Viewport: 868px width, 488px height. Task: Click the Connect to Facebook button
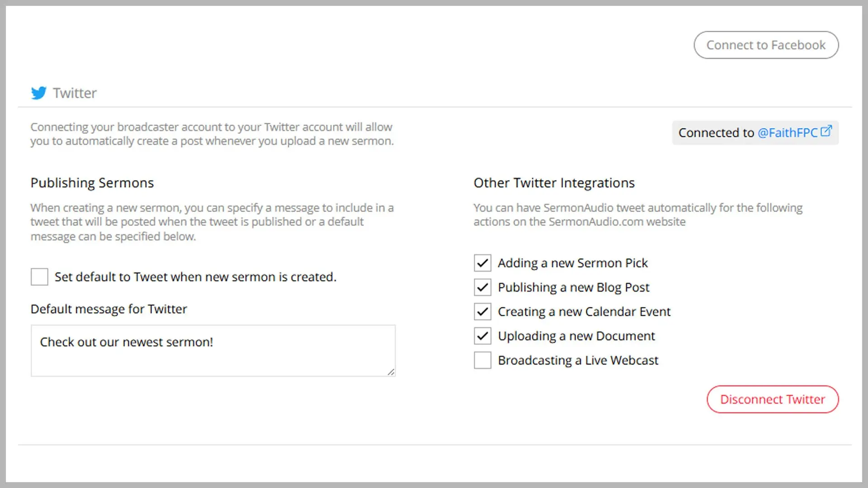tap(766, 45)
